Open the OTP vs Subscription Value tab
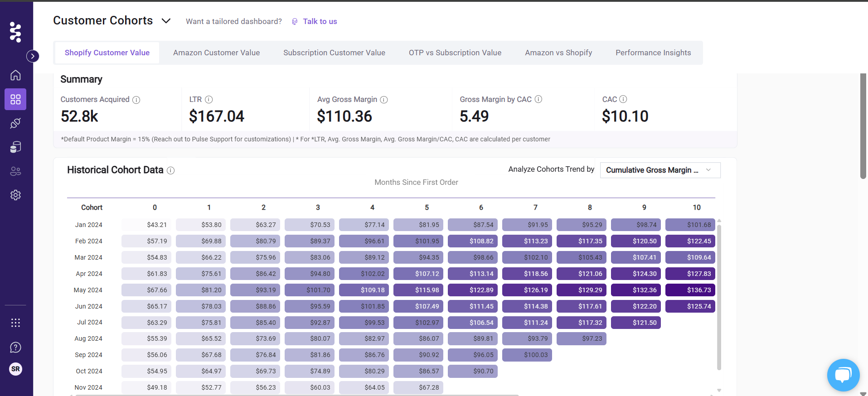The image size is (868, 396). tap(455, 53)
